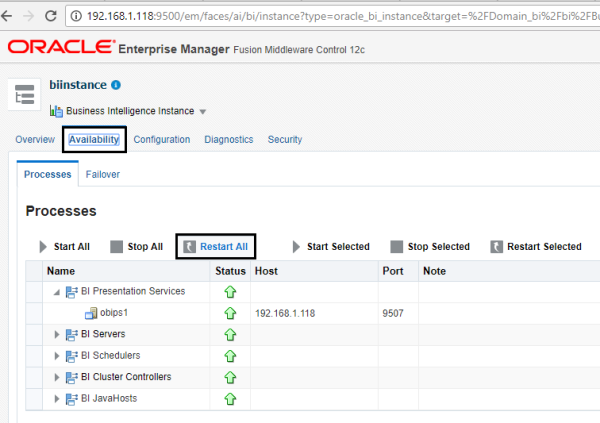Click the Port column header

coord(398,271)
